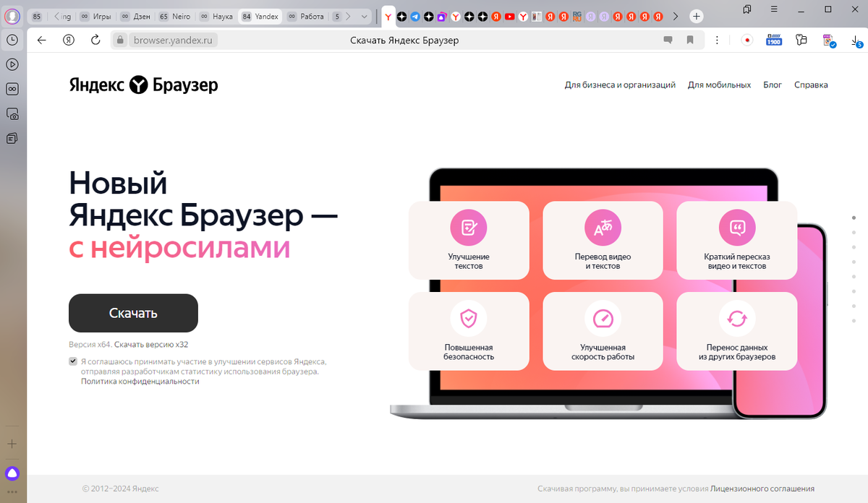The image size is (868, 503).
Task: Open the Справка link
Action: coord(811,85)
